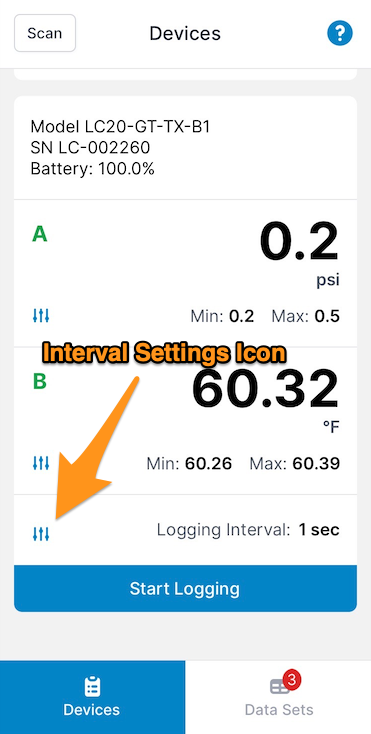
Task: Tap the Devices clipboard icon
Action: pyautogui.click(x=92, y=688)
